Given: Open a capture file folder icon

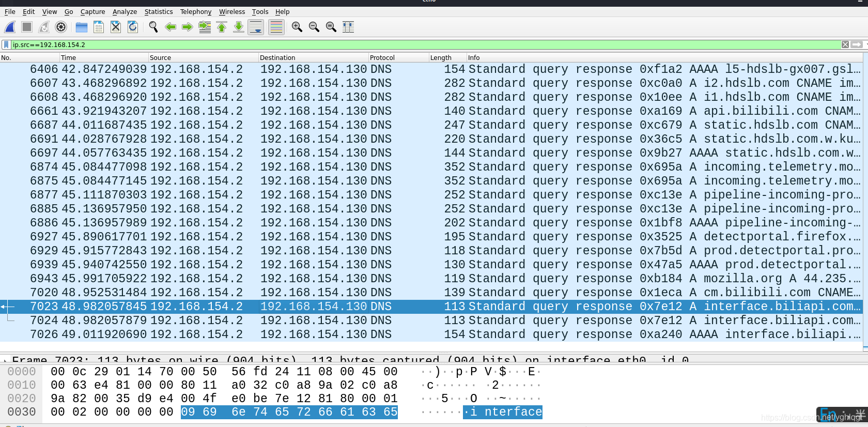Looking at the screenshot, I should point(82,27).
